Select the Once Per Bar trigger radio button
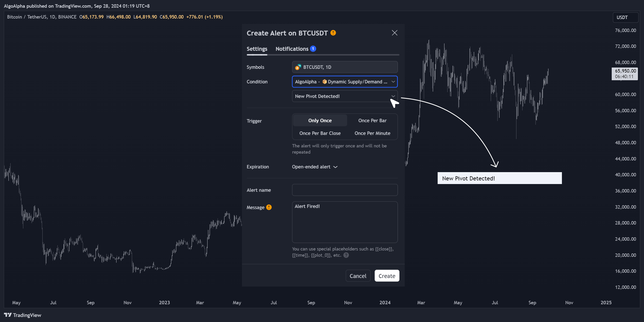This screenshot has width=644, height=322. (x=372, y=120)
